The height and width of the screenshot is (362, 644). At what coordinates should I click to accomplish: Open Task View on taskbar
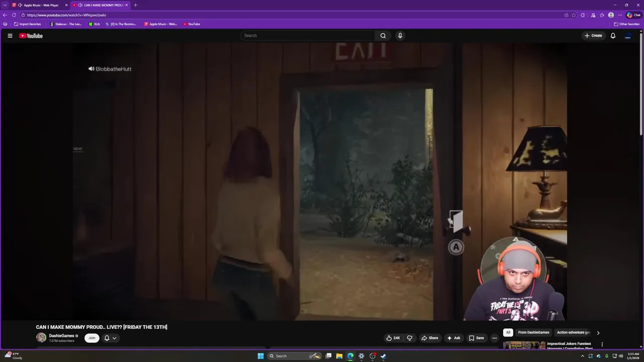329,356
